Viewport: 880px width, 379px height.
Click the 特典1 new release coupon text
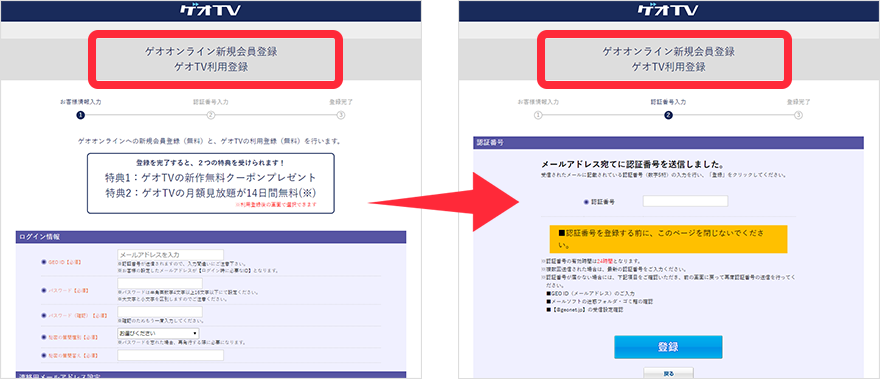(x=210, y=177)
